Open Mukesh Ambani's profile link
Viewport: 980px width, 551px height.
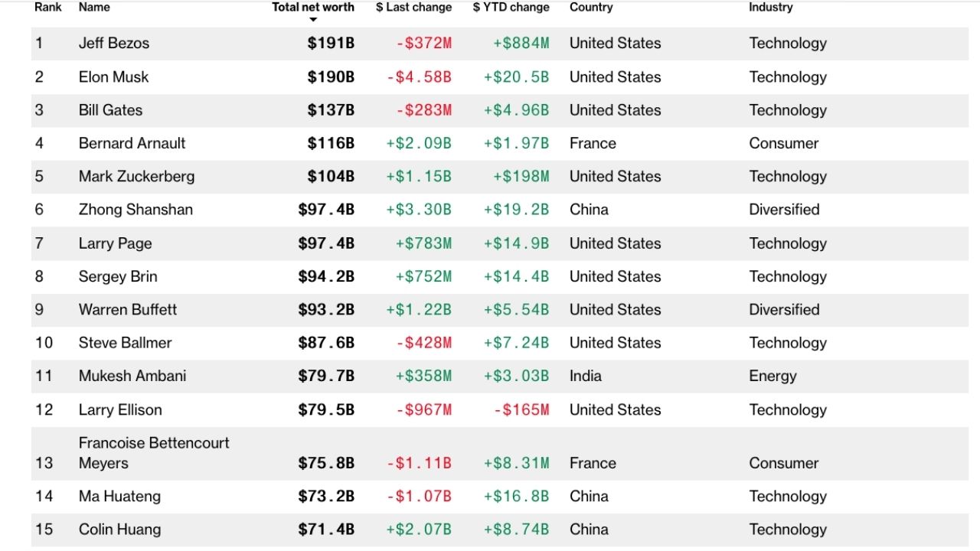pyautogui.click(x=132, y=376)
